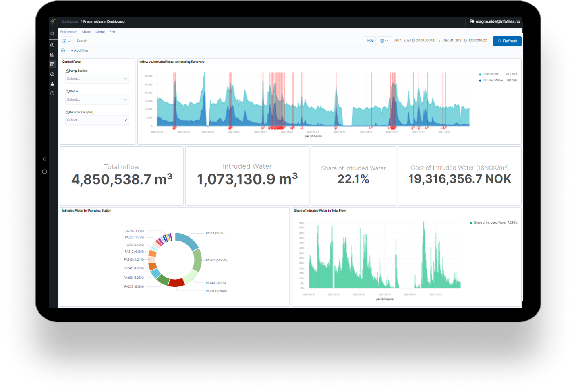Open Visualize via the bar chart icon
The image size is (576, 392).
click(x=52, y=55)
